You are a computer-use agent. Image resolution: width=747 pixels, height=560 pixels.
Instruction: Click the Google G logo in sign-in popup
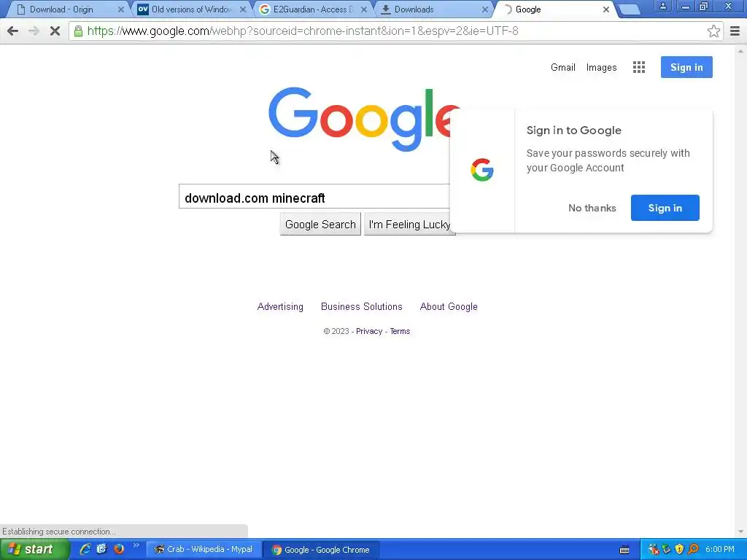482,170
